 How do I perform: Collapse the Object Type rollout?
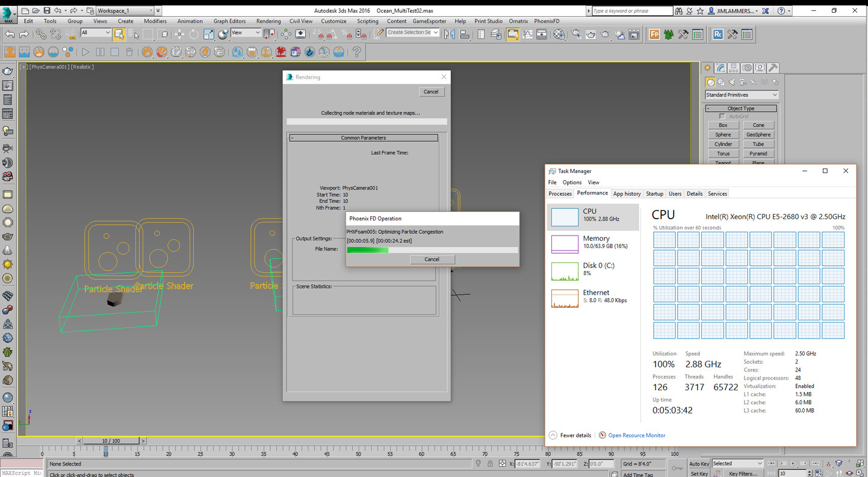(741, 108)
